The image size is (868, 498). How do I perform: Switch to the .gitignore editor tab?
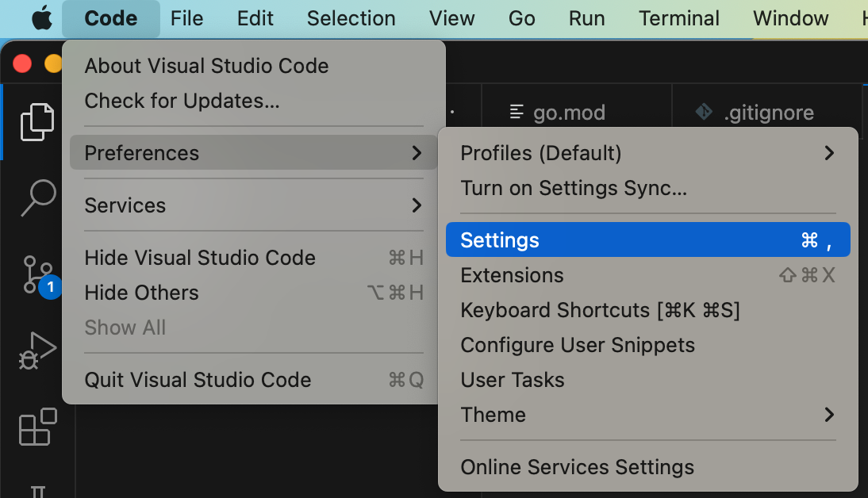point(768,113)
